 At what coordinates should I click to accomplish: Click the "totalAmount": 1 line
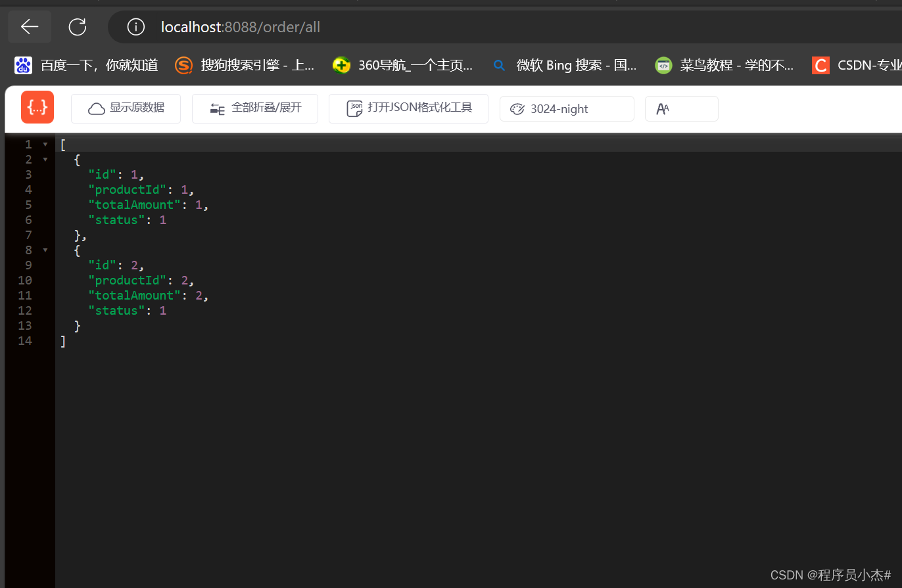click(x=149, y=205)
